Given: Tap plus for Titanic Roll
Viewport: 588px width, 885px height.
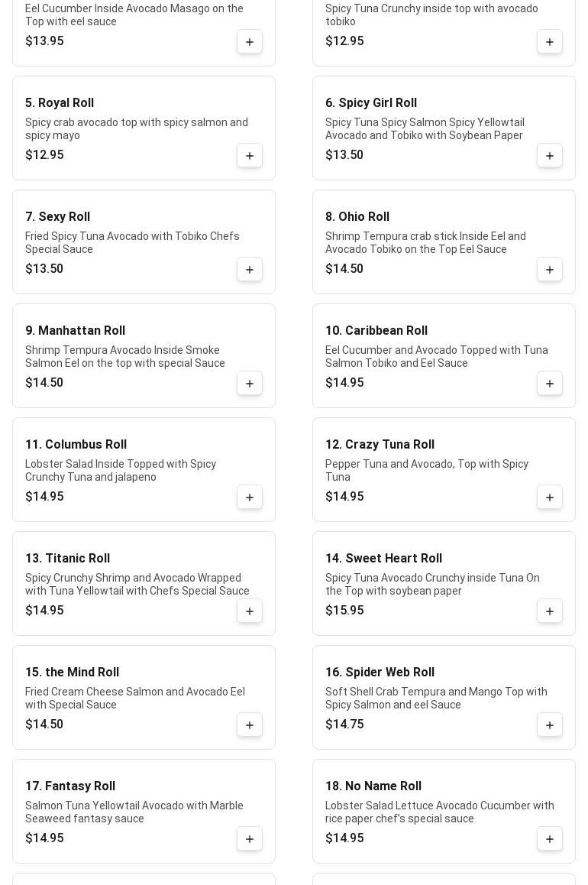Looking at the screenshot, I should pos(250,611).
